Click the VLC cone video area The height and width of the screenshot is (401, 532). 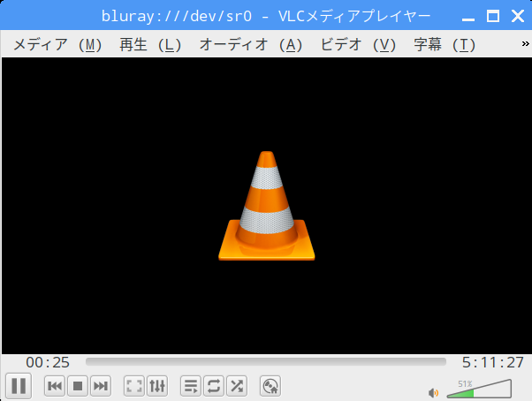(x=267, y=206)
